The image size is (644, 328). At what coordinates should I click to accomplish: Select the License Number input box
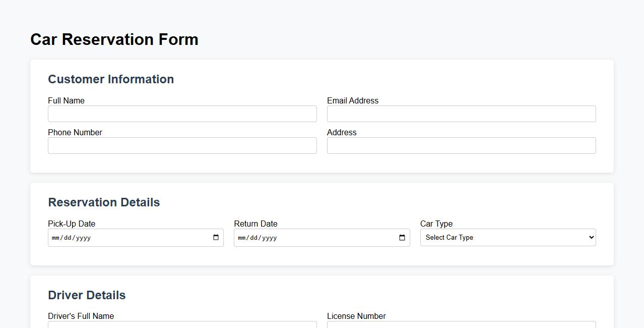point(461,325)
